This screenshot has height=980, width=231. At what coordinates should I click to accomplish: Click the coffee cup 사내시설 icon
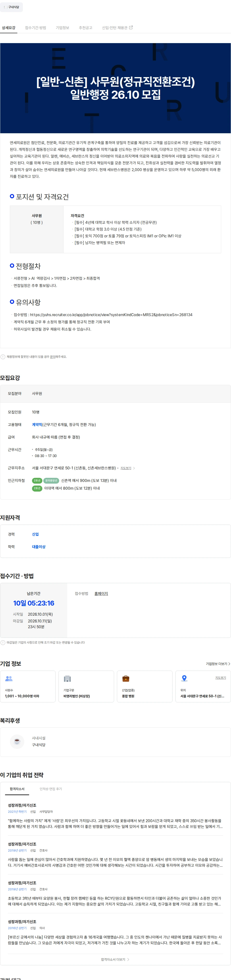pyautogui.click(x=17, y=741)
